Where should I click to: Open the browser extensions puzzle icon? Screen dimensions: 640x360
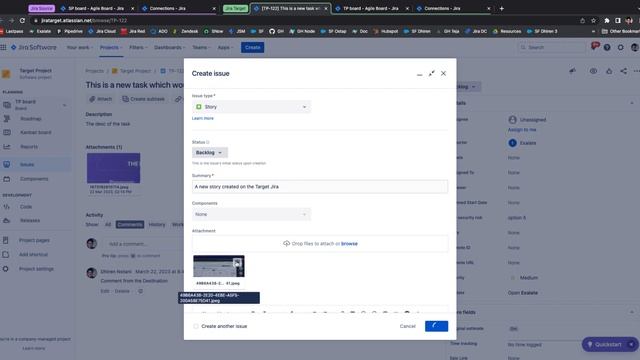pos(607,20)
